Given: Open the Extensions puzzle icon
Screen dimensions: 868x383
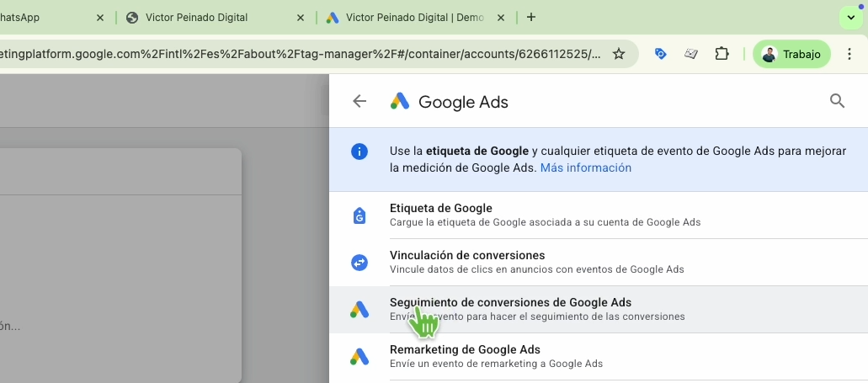Looking at the screenshot, I should click(x=722, y=54).
